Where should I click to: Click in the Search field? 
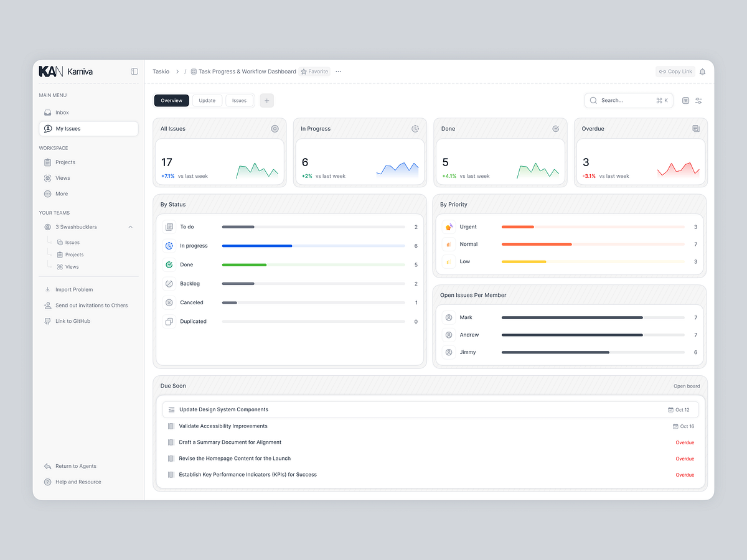pyautogui.click(x=629, y=101)
